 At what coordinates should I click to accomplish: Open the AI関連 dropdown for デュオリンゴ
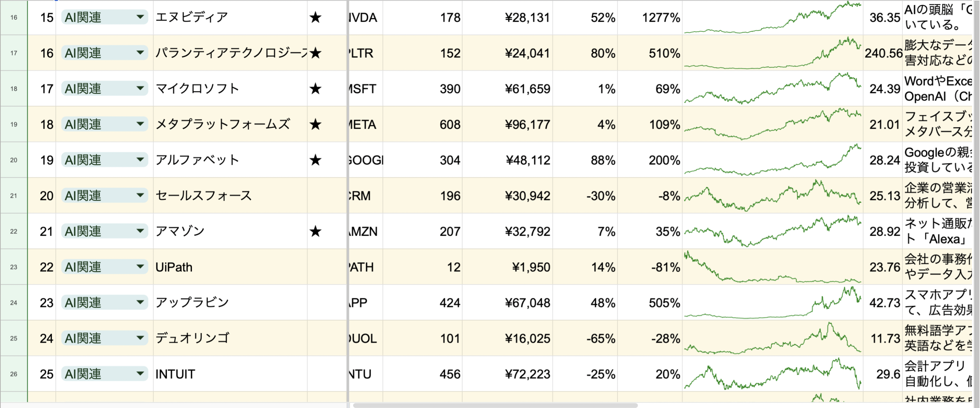click(x=140, y=338)
